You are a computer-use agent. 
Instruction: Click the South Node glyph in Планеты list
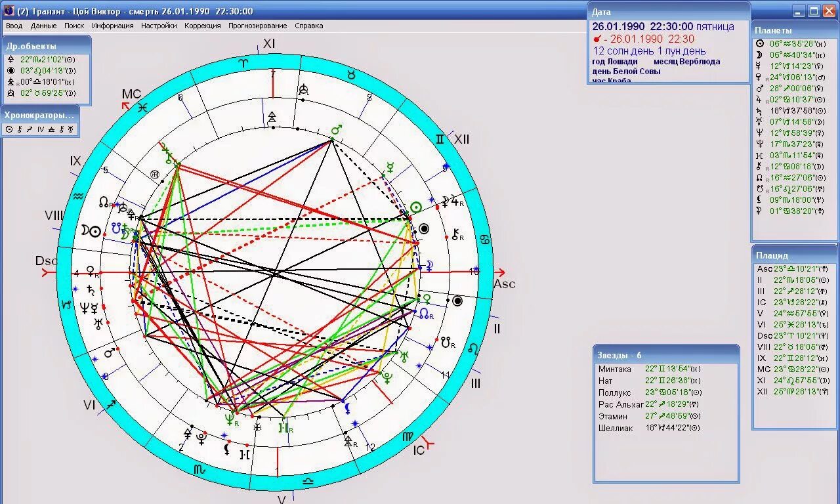[x=760, y=188]
